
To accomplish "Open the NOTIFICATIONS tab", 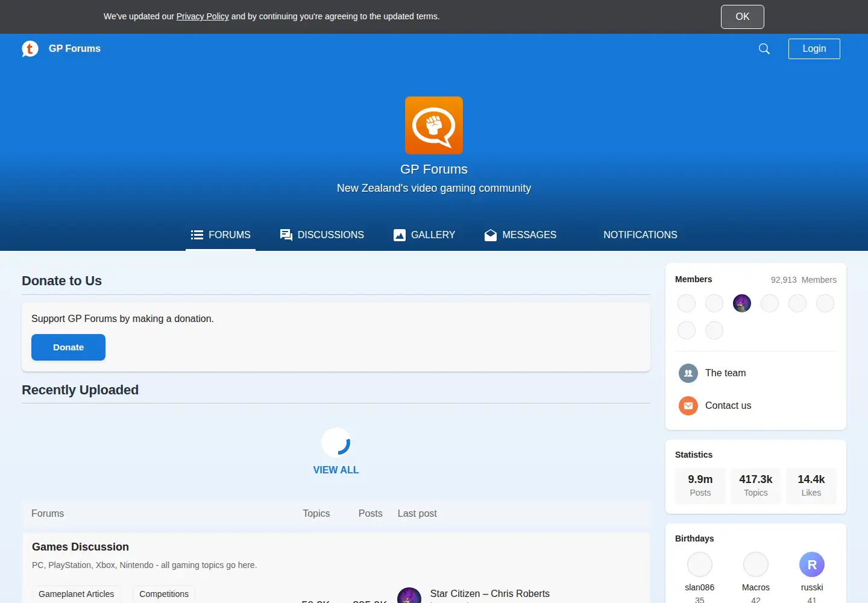I will pos(640,235).
